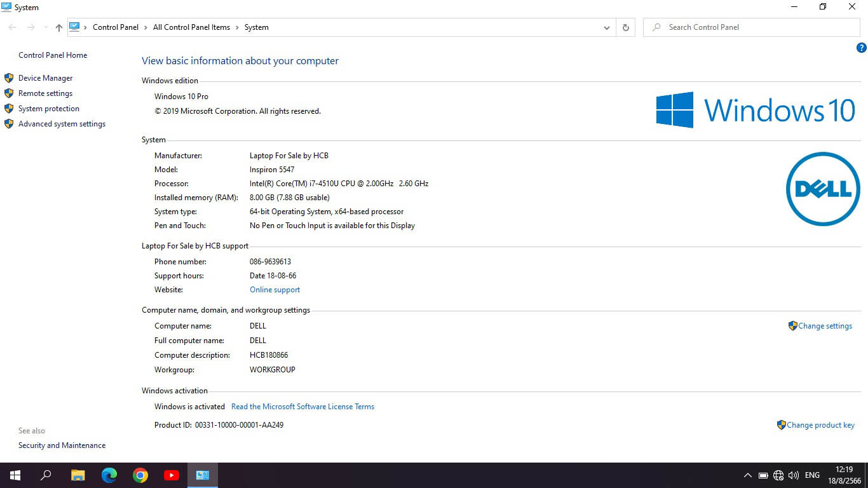This screenshot has height=488, width=868.
Task: Select All Control Panel Items breadcrumb
Action: tap(191, 27)
